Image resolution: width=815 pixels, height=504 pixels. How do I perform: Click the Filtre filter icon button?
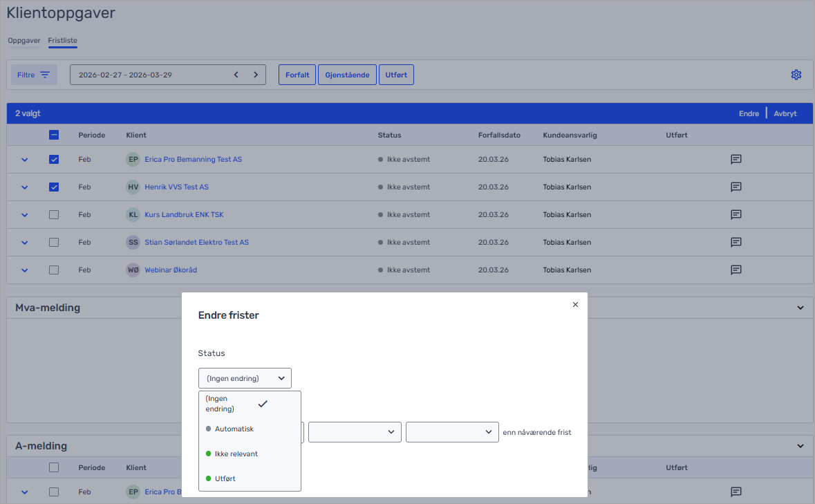[x=34, y=75]
